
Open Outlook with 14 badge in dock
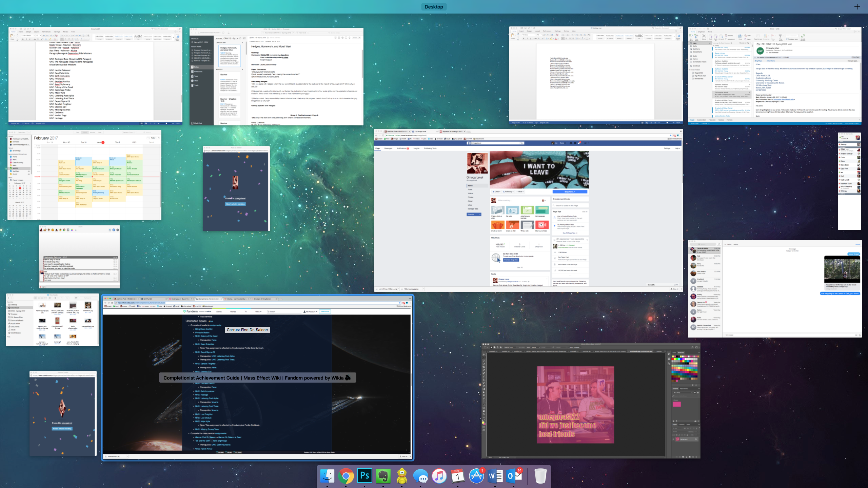pyautogui.click(x=514, y=476)
